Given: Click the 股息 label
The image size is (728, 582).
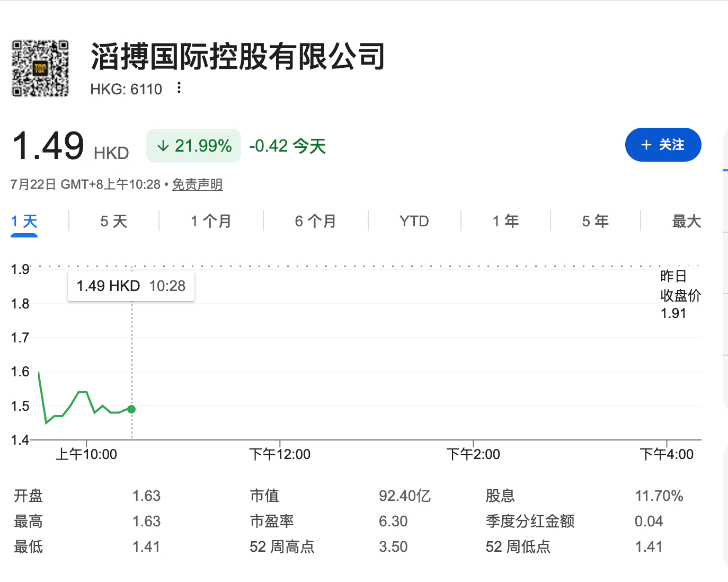Looking at the screenshot, I should click(500, 496).
